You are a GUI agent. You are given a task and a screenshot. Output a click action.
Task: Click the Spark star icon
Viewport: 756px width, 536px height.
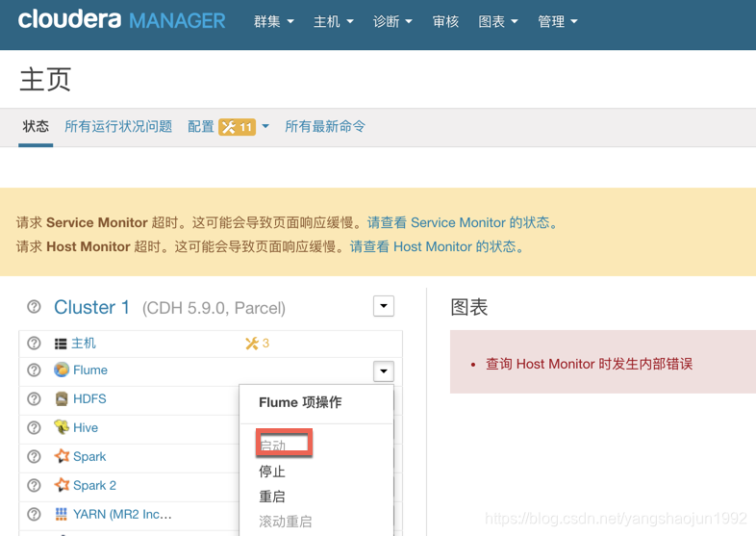tap(62, 456)
